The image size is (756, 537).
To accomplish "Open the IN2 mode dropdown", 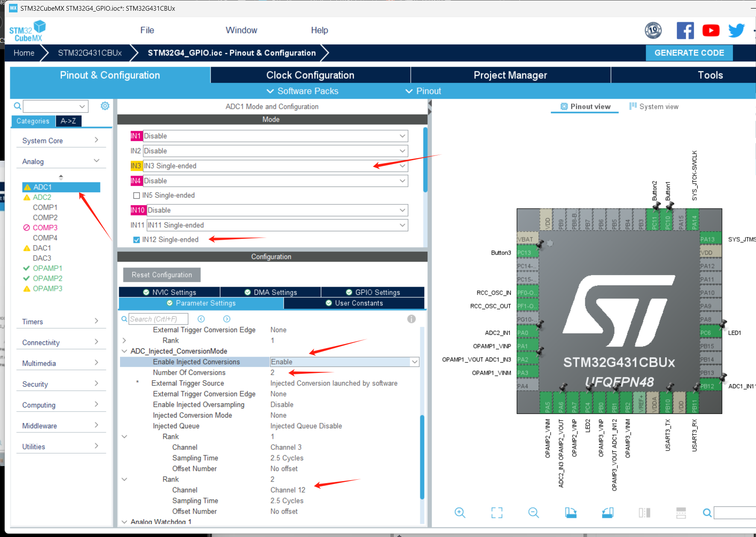I will tap(275, 151).
